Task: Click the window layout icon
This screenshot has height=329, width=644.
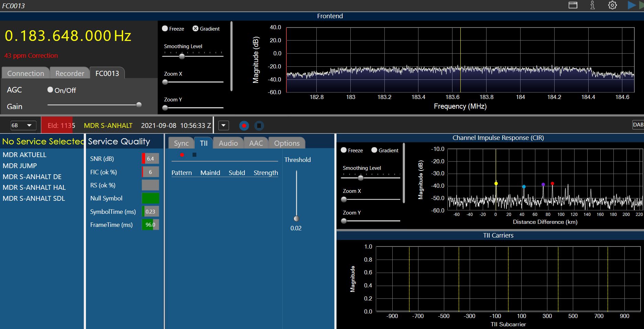Action: (x=573, y=5)
